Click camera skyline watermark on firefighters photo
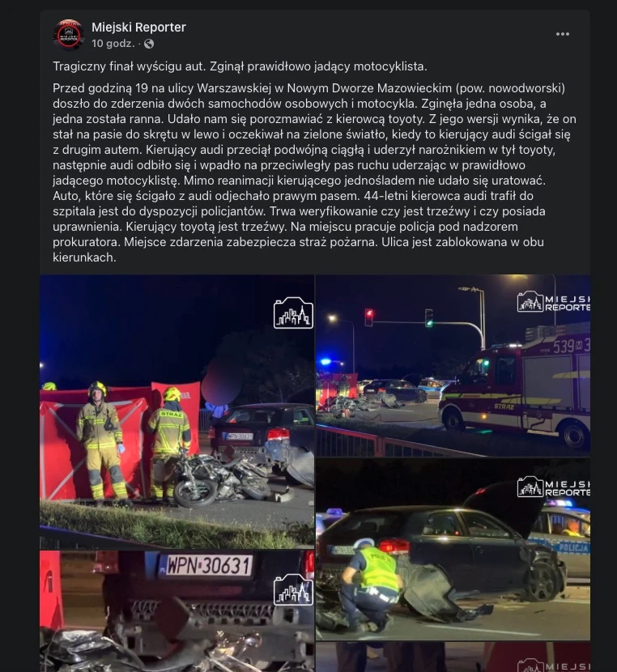 pyautogui.click(x=293, y=313)
